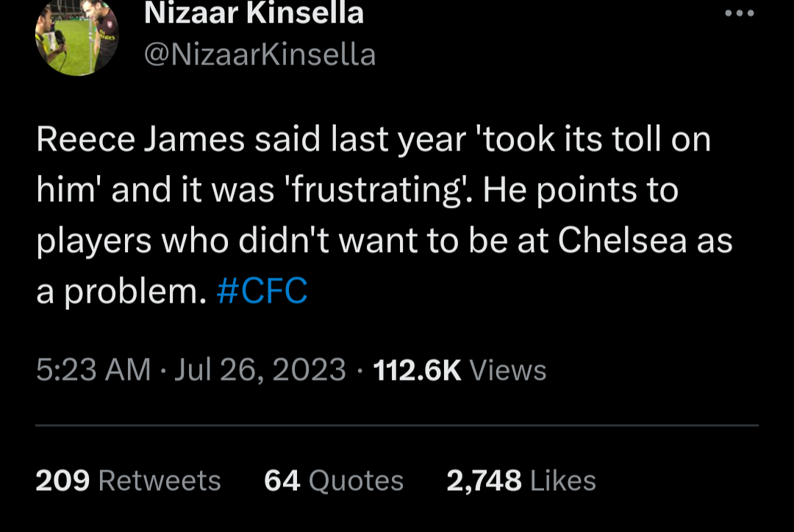
Task: Click the word 'Quotes' label
Action: pos(356,481)
